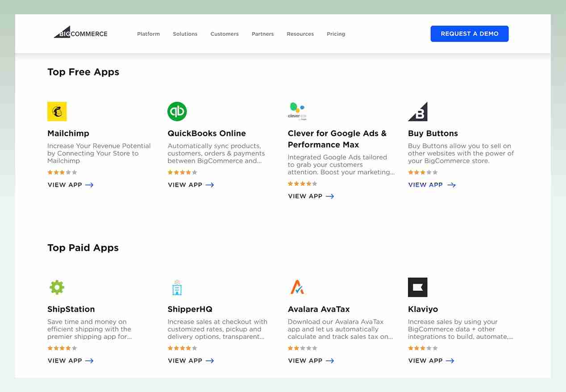Click the ShipperHQ title

coord(190,309)
